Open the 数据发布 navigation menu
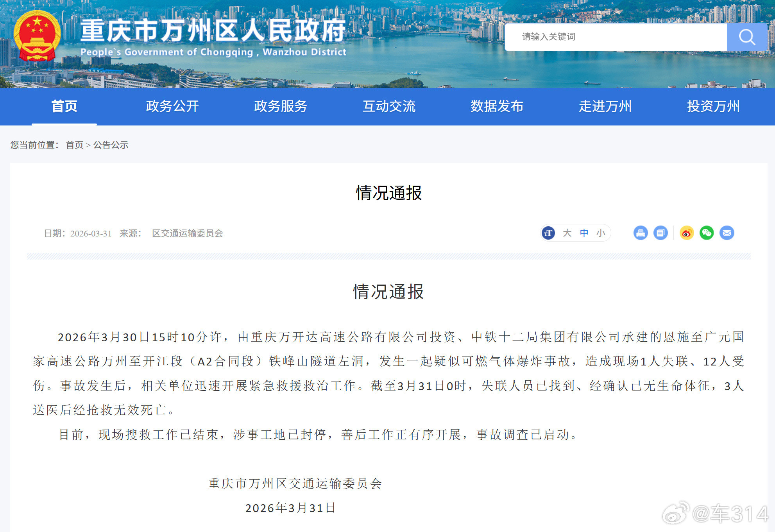 pos(498,106)
